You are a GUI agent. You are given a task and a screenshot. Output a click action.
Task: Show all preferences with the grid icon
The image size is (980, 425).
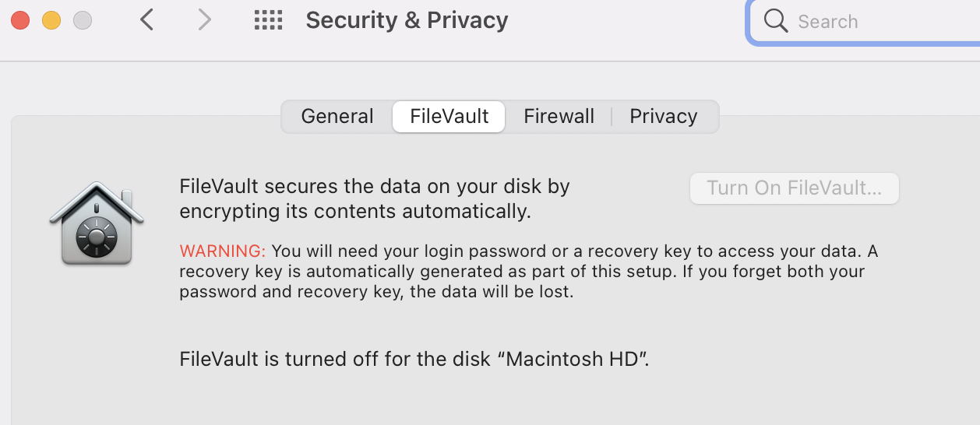point(268,20)
